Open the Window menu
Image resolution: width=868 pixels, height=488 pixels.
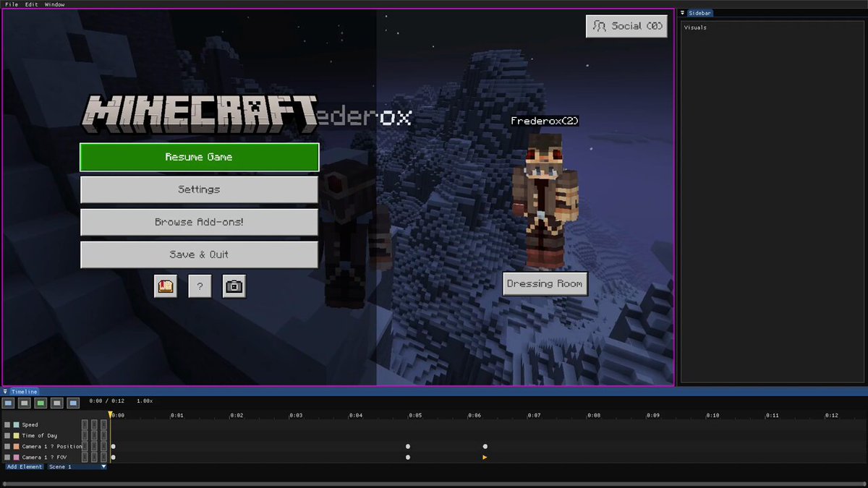pyautogui.click(x=54, y=4)
